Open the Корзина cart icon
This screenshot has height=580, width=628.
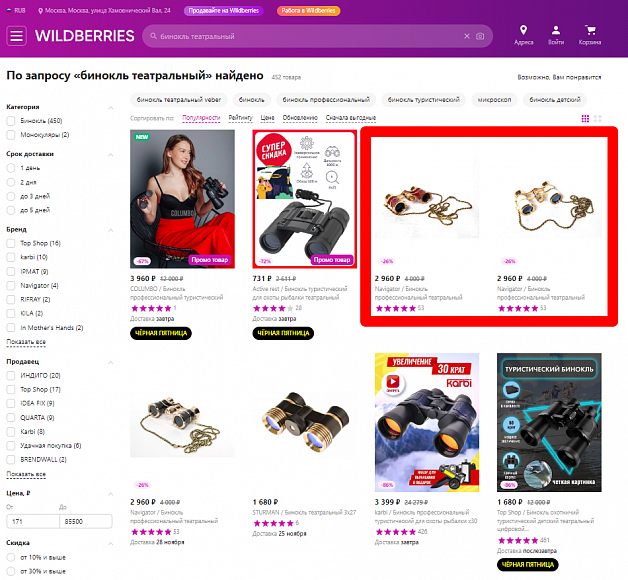590,30
